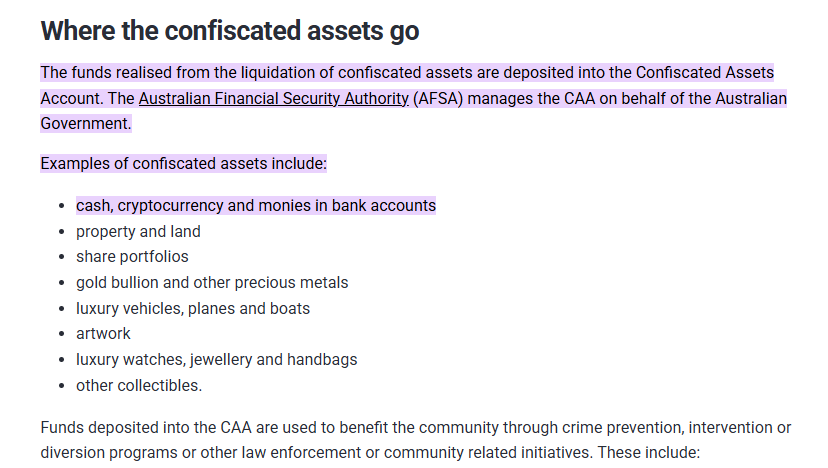
Task: Click the "artwork" list item
Action: [x=103, y=333]
